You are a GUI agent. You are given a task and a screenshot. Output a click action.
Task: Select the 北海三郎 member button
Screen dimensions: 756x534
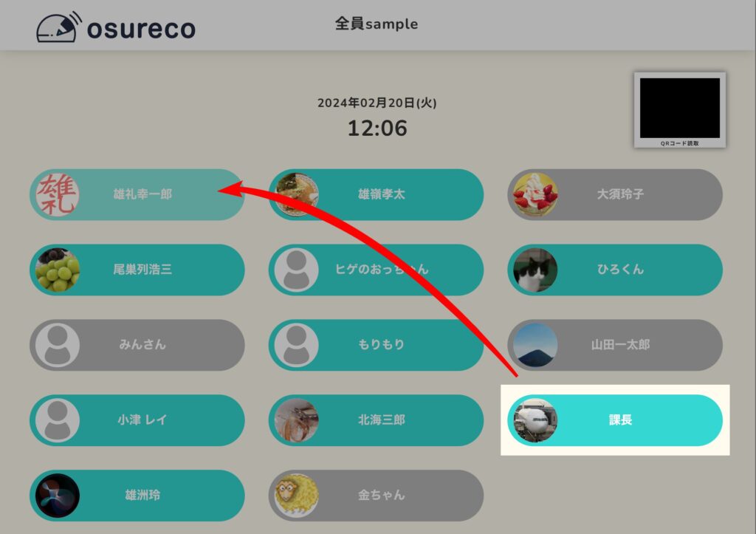pyautogui.click(x=376, y=420)
